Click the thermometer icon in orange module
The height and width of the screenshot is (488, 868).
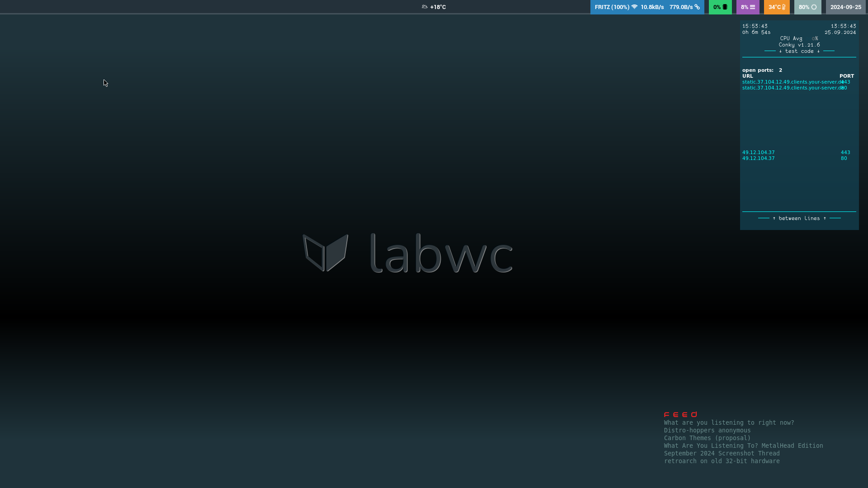[783, 7]
